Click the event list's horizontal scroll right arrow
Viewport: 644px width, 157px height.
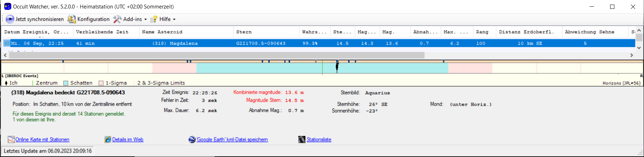631,55
